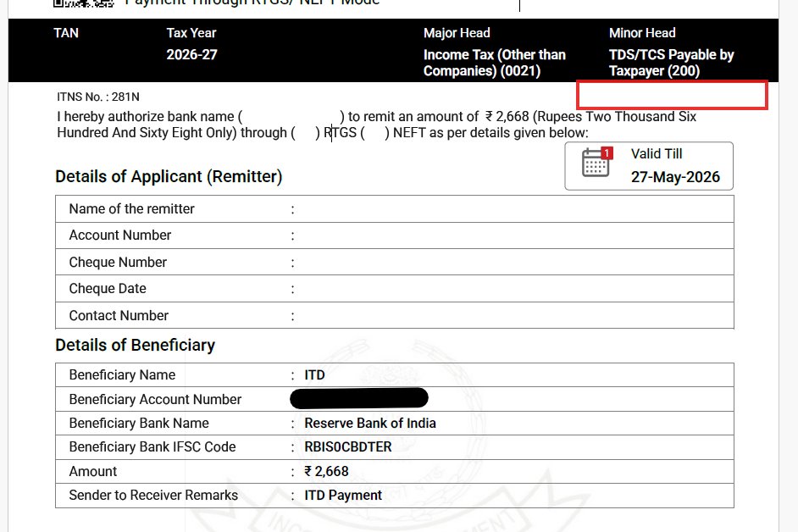The height and width of the screenshot is (532, 798).
Task: Click the Name of the remitter label
Action: [132, 208]
